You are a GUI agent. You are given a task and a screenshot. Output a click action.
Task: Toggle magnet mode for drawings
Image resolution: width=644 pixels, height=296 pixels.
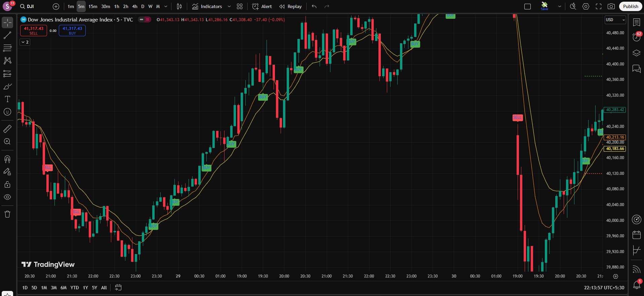7,159
